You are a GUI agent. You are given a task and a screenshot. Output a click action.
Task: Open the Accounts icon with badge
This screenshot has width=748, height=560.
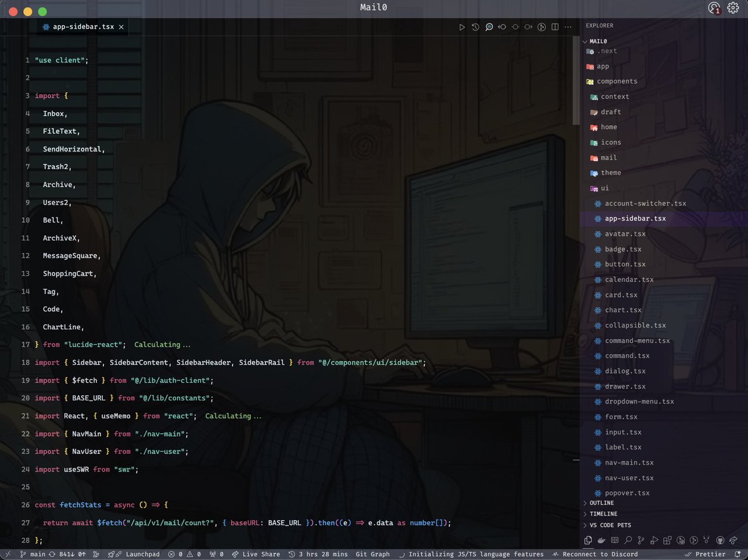click(714, 8)
